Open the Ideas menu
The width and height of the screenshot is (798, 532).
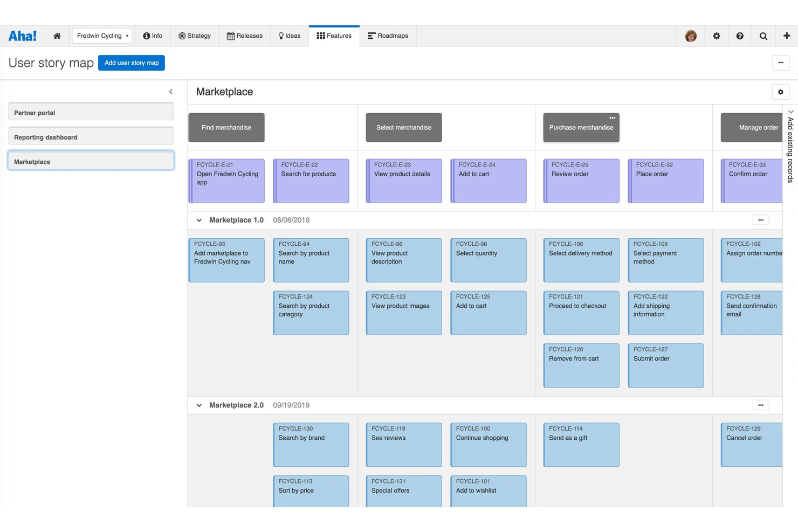click(x=290, y=36)
